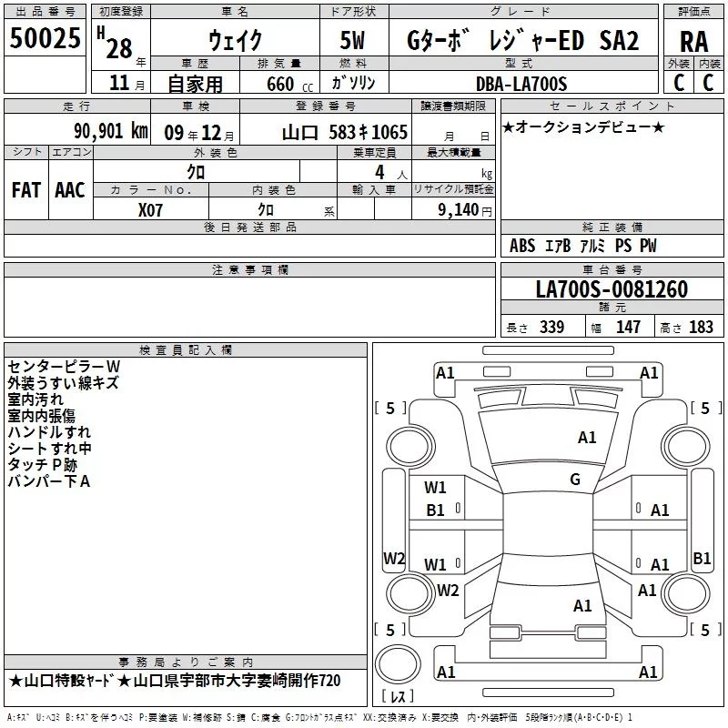Screen dimensions: 728x728
Task: Click the 室内内張傷 inspector note
Action: pos(41,415)
